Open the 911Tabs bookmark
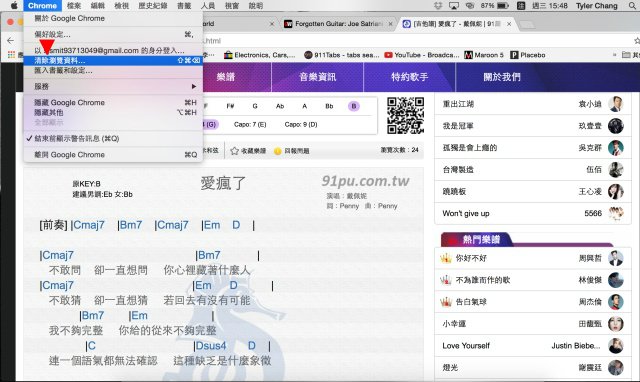 (342, 55)
